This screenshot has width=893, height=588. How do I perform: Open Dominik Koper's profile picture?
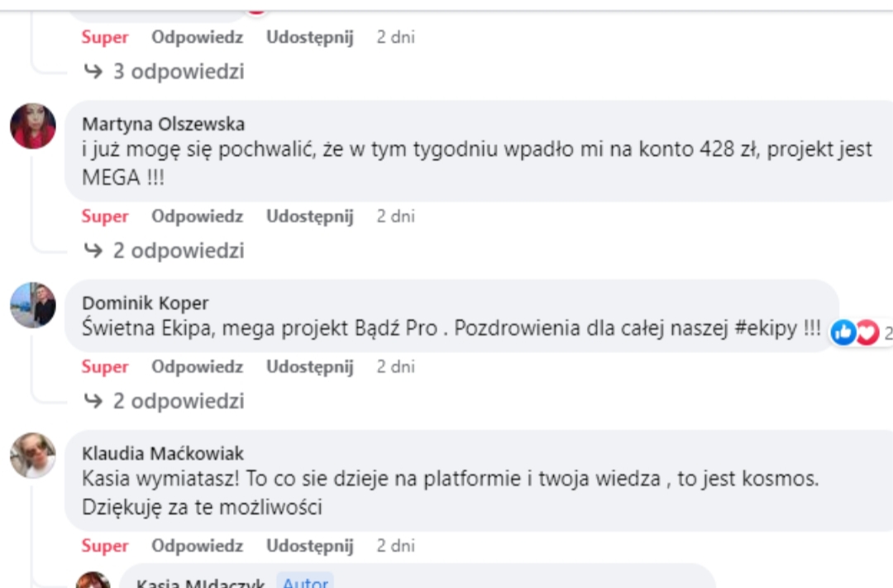click(x=33, y=305)
